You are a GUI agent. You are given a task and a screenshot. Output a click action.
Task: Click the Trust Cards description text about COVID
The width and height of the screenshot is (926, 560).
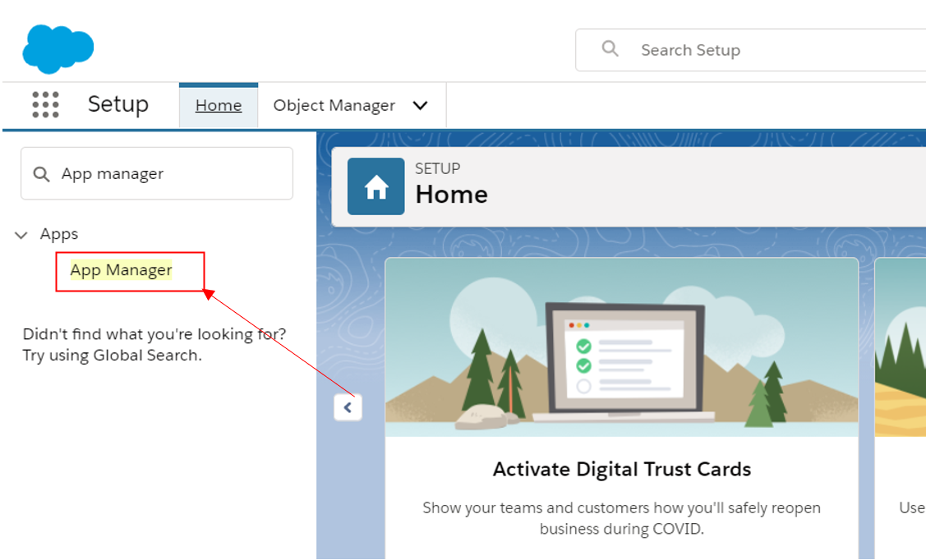tap(621, 518)
